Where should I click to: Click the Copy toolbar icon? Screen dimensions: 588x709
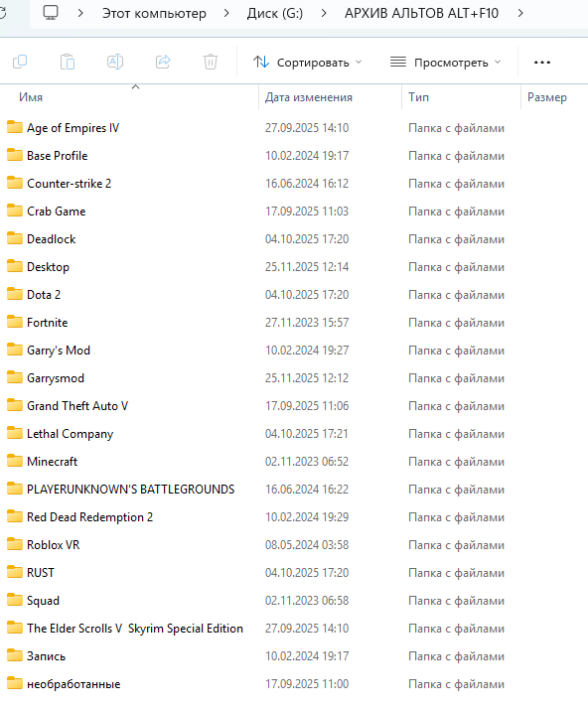(x=20, y=62)
